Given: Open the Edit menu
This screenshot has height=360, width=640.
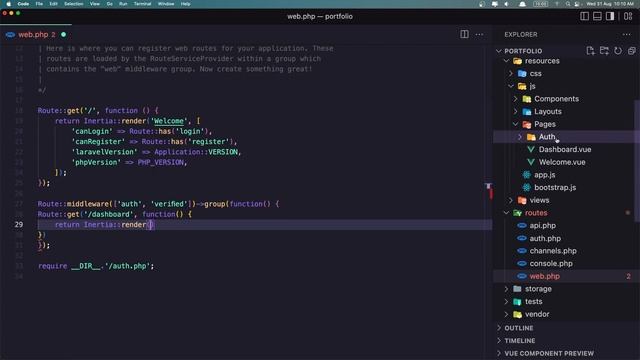Looking at the screenshot, I should (x=53, y=4).
